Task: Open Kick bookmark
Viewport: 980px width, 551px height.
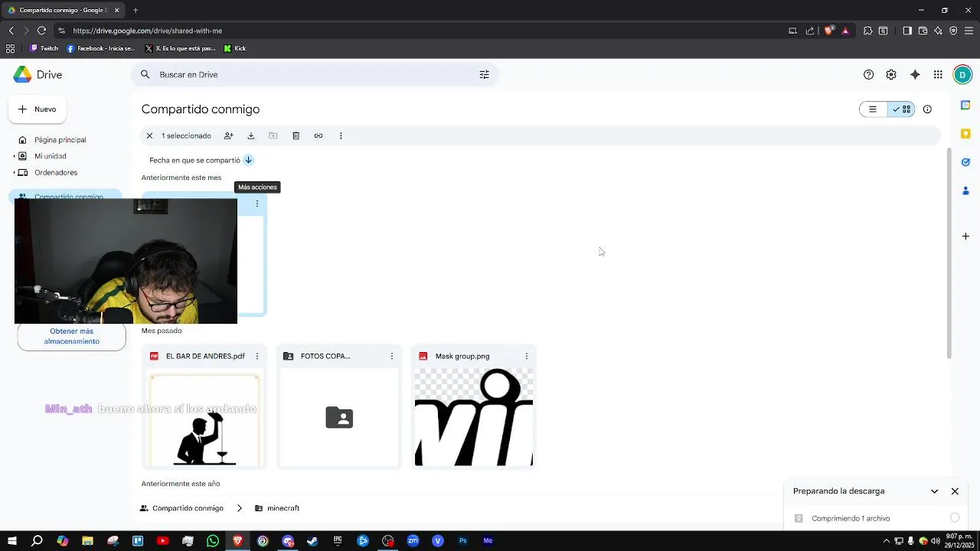Action: coord(234,48)
